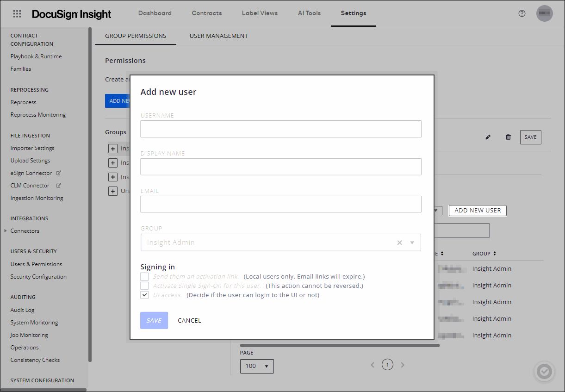Viewport: 565px width, 392px height.
Task: Click CANCEL to dismiss the dialog
Action: pyautogui.click(x=189, y=320)
